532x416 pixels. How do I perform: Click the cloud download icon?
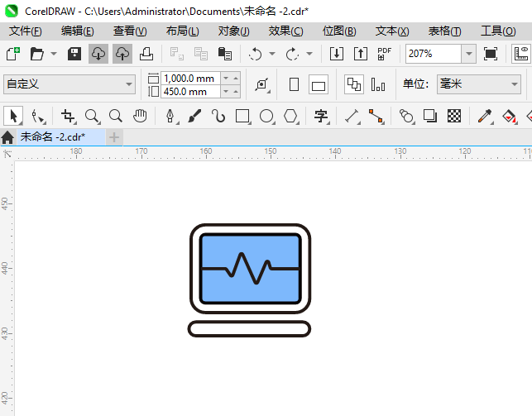click(98, 54)
